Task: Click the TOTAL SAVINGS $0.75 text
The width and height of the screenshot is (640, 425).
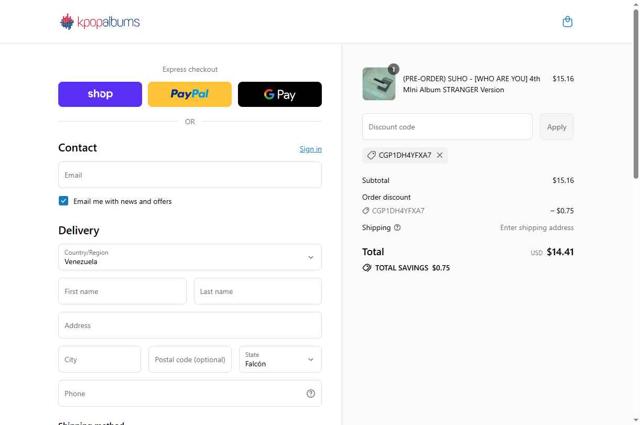Action: click(412, 268)
